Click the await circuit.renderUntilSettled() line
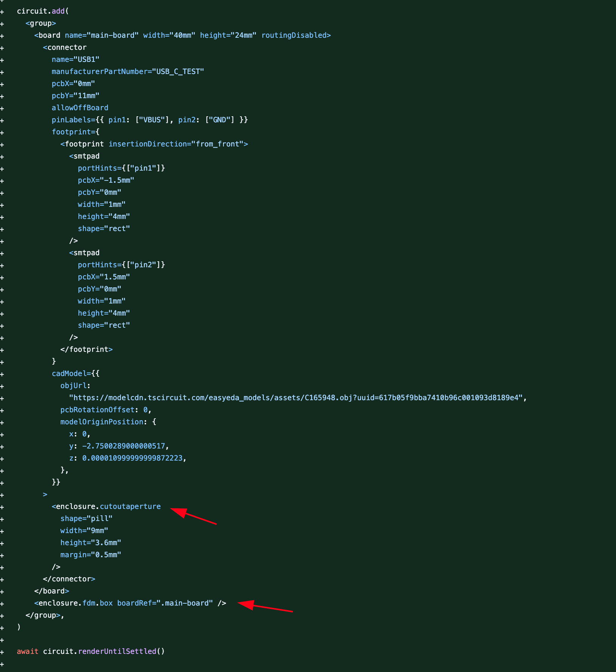616x672 pixels. 91,651
